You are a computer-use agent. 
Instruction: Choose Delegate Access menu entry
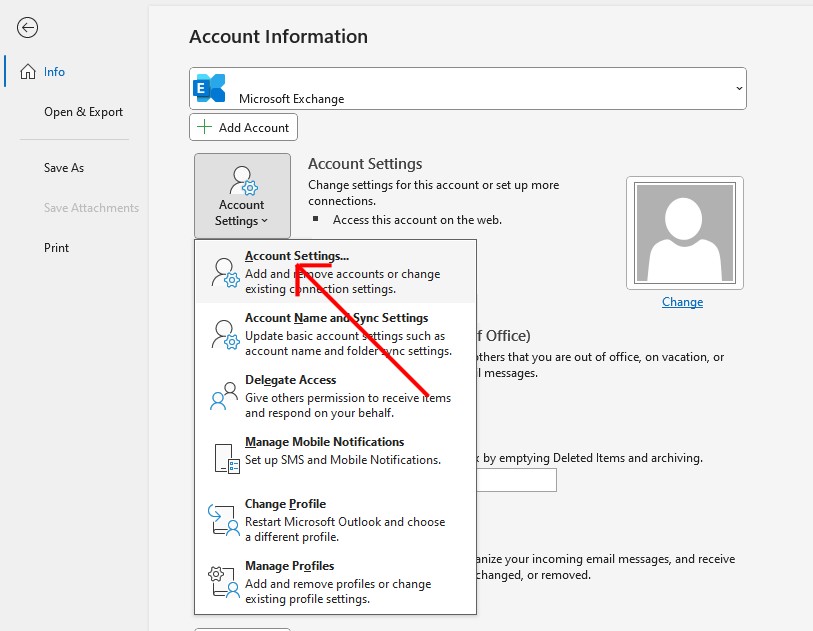point(335,396)
